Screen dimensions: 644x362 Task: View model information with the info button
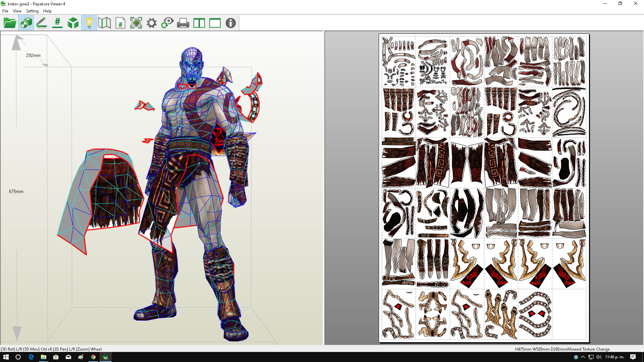pos(230,23)
